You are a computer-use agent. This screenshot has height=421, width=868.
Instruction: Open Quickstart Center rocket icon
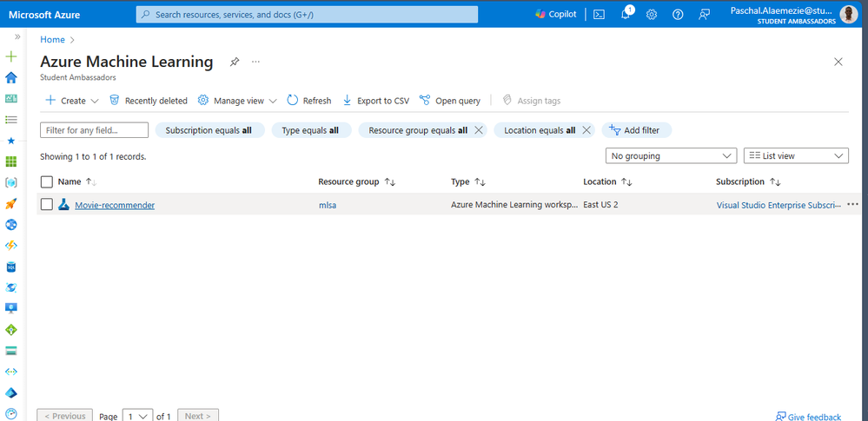11,204
